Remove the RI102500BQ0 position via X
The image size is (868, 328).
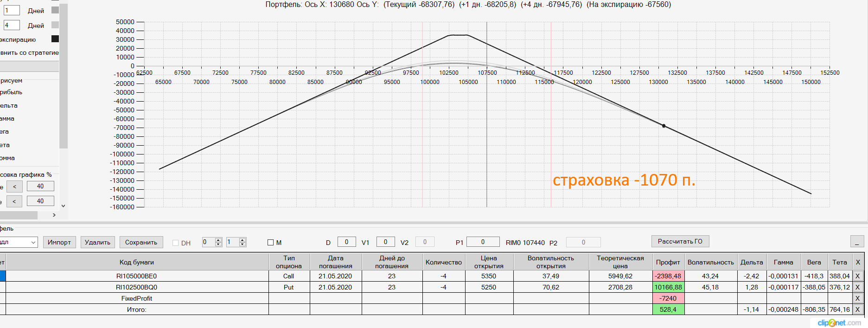(x=857, y=287)
